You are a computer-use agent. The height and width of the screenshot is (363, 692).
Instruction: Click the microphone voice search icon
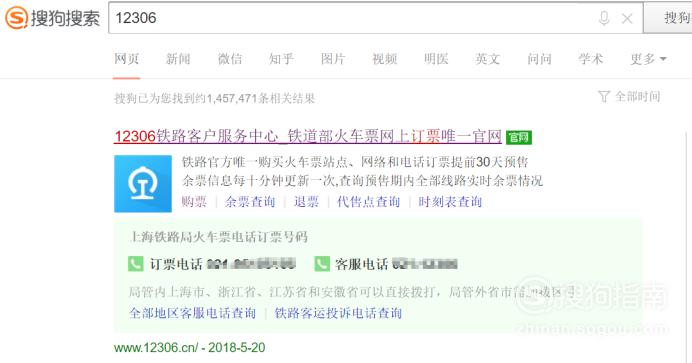click(604, 18)
